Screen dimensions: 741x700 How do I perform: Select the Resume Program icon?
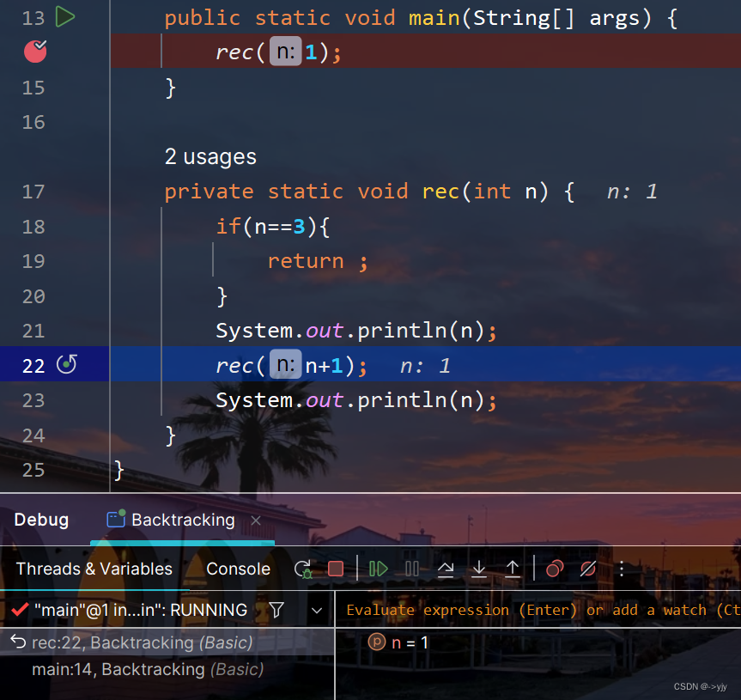pyautogui.click(x=379, y=569)
